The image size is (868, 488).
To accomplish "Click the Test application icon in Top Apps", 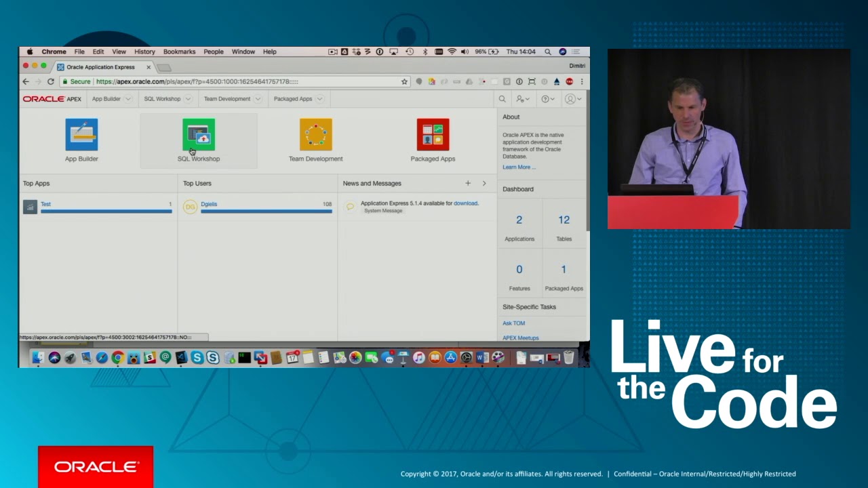I will click(30, 207).
